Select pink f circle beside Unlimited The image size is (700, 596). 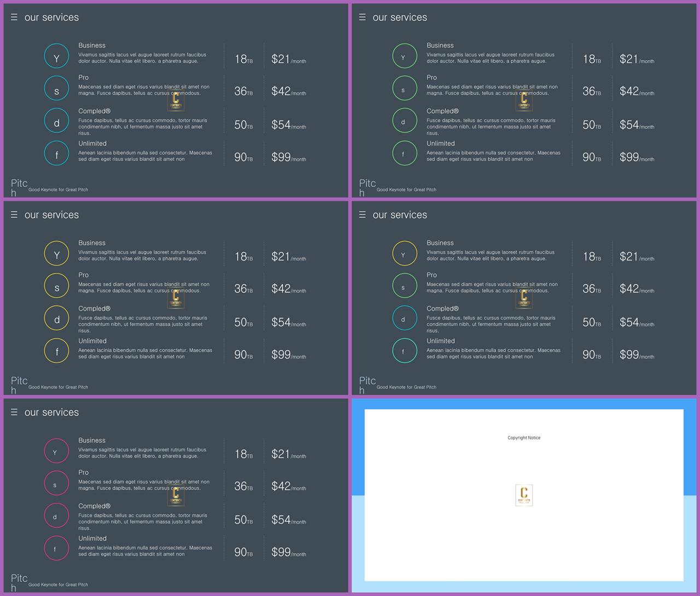point(56,548)
